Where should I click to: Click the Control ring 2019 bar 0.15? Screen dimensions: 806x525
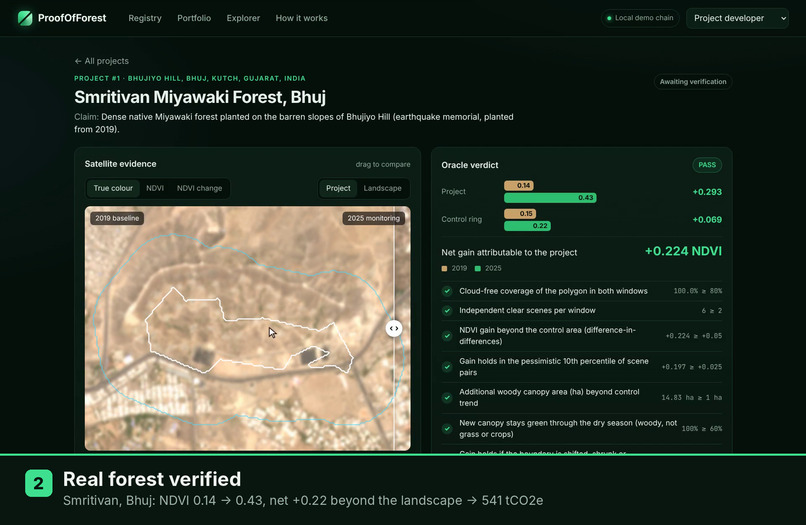520,213
